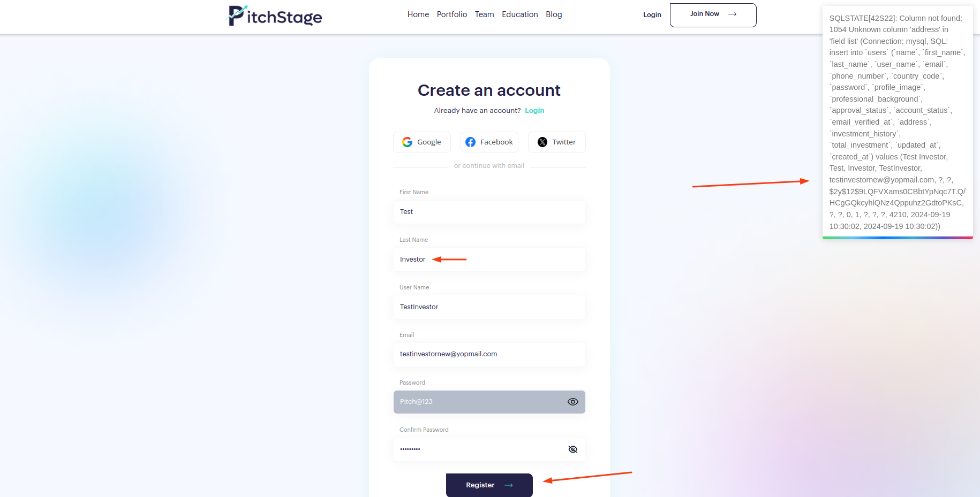980x497 pixels.
Task: Click the Google logo icon
Action: coord(407,142)
